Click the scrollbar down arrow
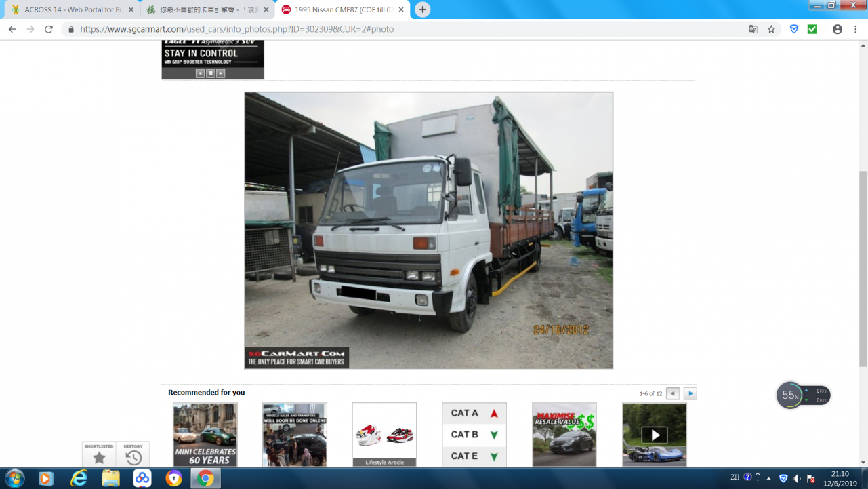868x489 pixels. [863, 463]
